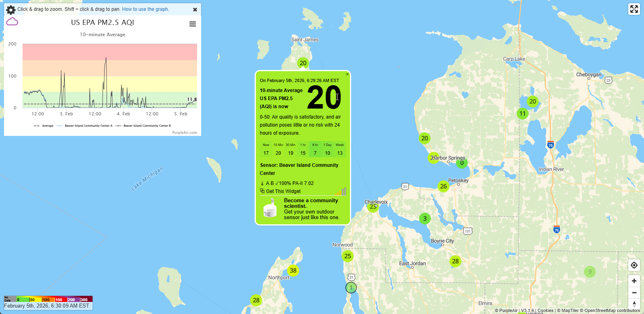Click the Cookies link in footer
Image resolution: width=644 pixels, height=314 pixels.
click(x=545, y=310)
